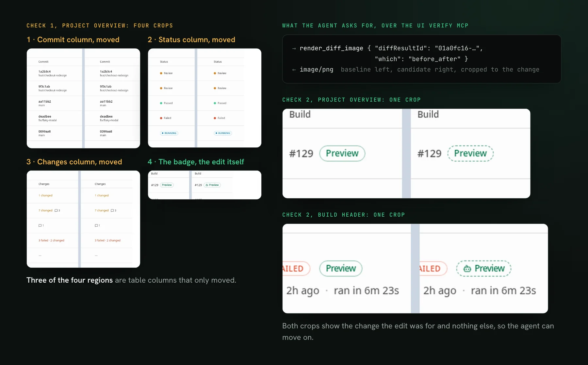Click the dashed Preview badge in Check 2 project overview crop

click(x=470, y=153)
